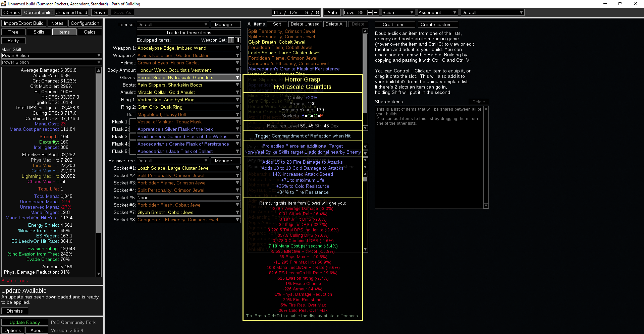Click the build name input field

[72, 12]
